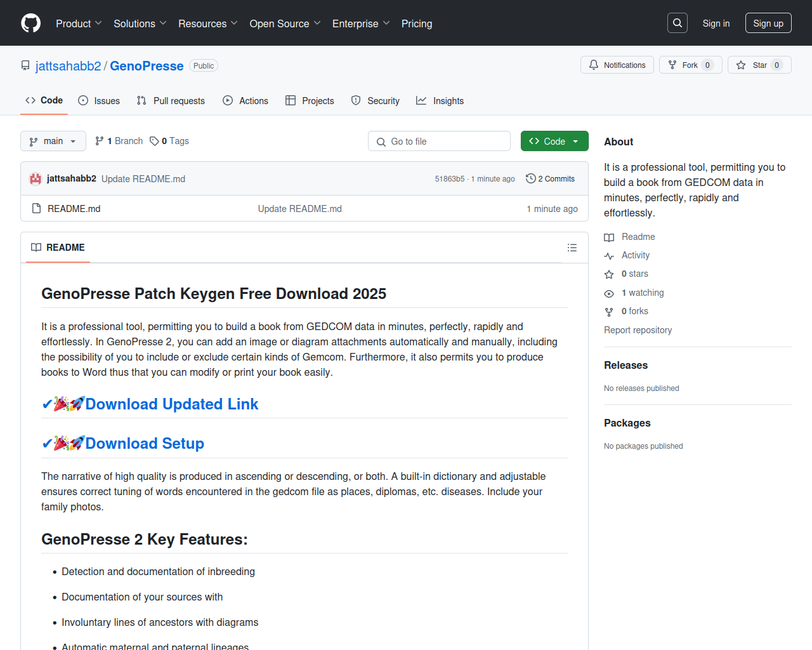The width and height of the screenshot is (812, 650).
Task: Open the main branch selector dropdown
Action: coord(53,141)
